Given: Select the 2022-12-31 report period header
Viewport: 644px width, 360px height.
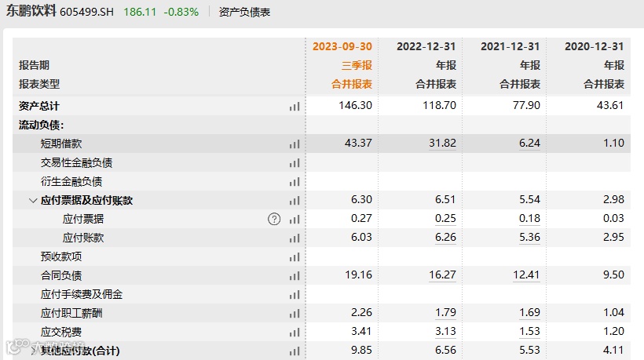Looking at the screenshot, I should tap(426, 46).
